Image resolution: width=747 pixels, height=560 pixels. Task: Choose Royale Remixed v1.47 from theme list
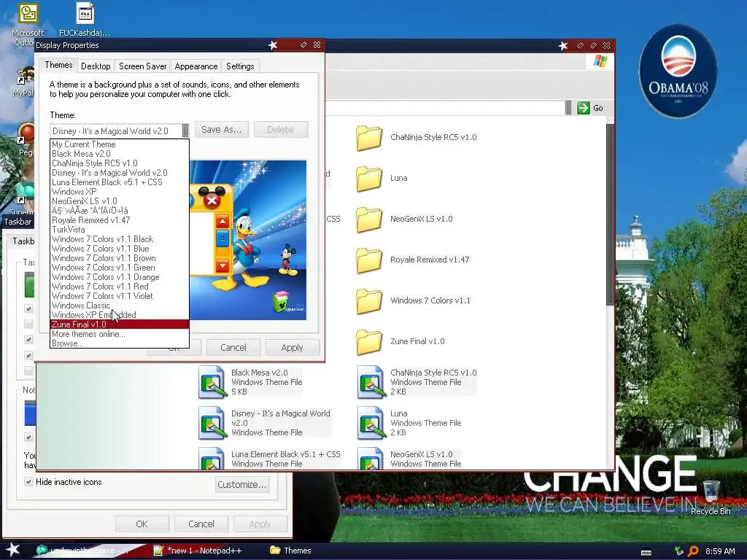pyautogui.click(x=120, y=220)
